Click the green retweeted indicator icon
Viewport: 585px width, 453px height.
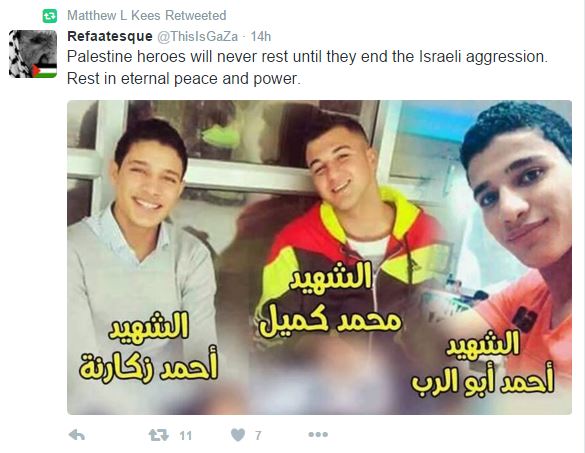coord(50,16)
